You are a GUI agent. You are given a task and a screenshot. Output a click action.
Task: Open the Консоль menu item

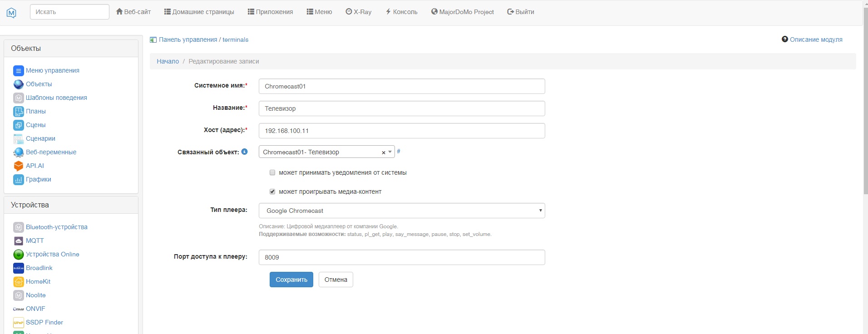pos(401,12)
